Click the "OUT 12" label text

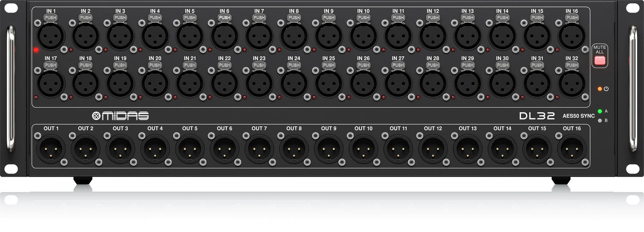click(x=433, y=128)
